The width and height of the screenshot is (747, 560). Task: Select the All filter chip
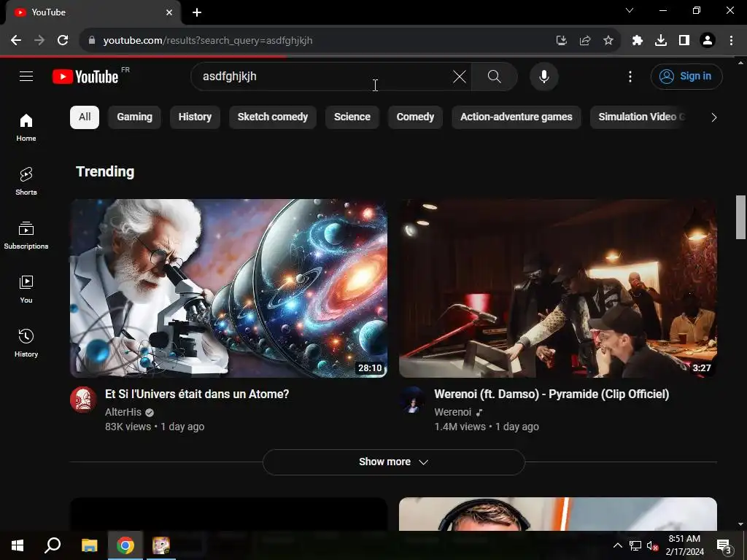(x=85, y=117)
